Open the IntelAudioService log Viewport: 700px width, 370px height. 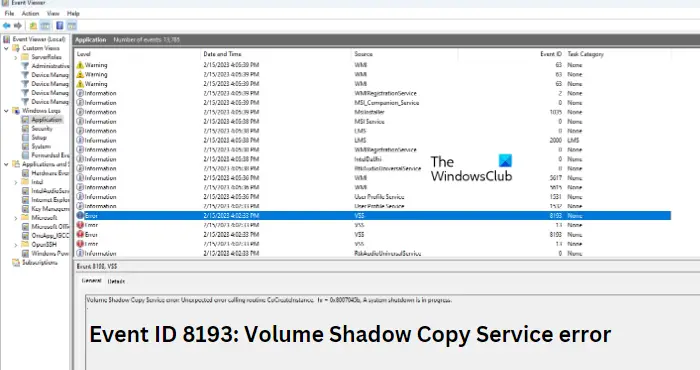click(50, 191)
